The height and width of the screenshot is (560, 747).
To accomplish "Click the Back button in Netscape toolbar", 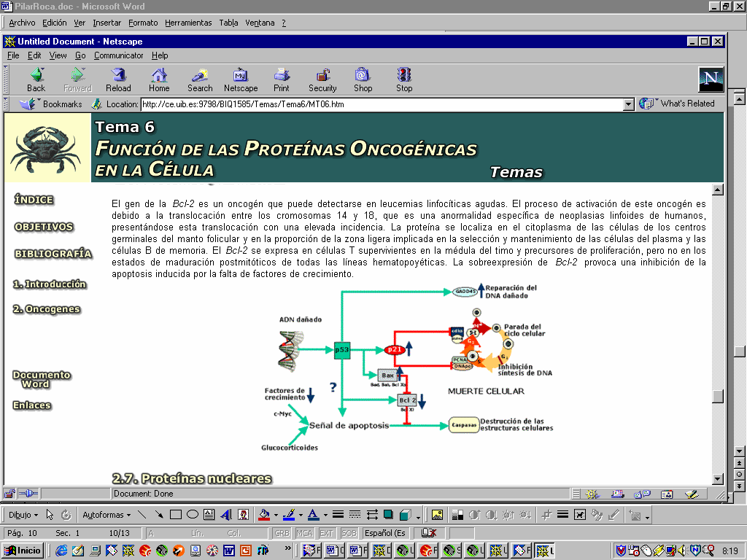I will click(36, 79).
